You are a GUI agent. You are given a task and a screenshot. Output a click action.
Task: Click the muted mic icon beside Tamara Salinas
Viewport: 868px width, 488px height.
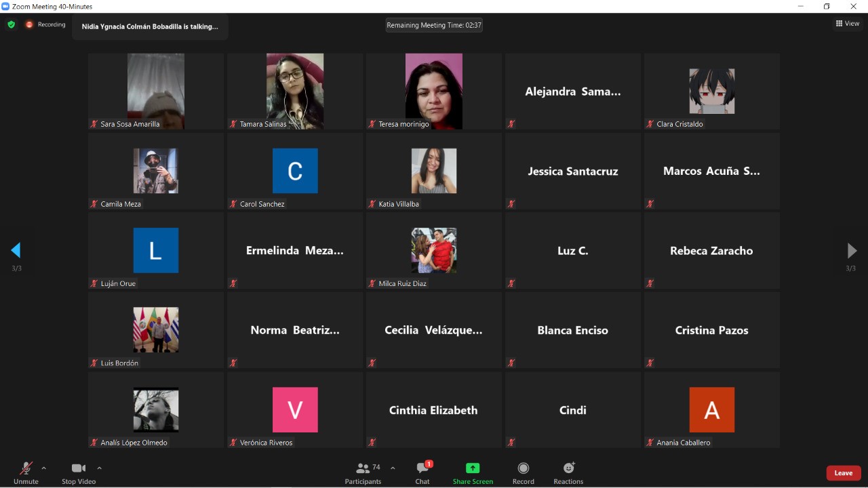point(233,124)
